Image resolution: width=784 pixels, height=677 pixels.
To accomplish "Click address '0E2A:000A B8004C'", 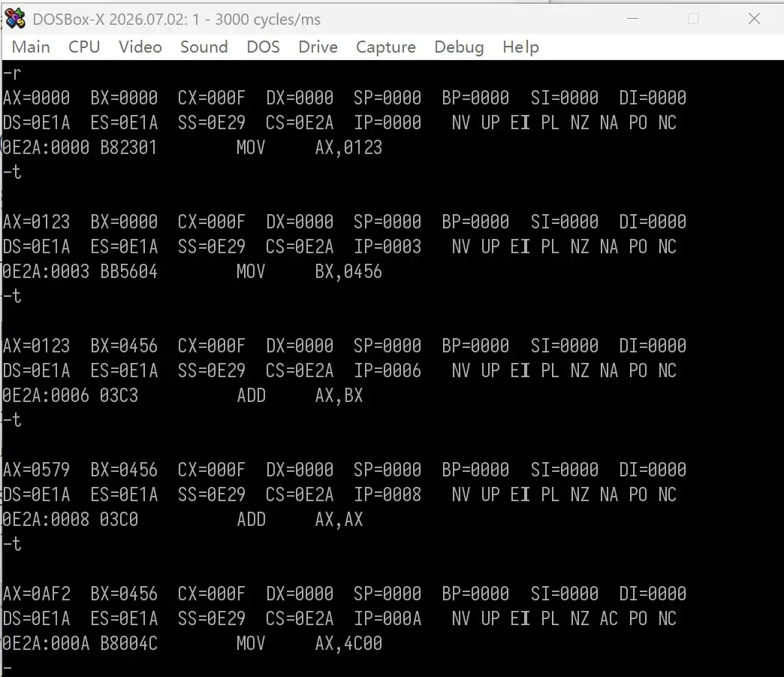I will 80,643.
